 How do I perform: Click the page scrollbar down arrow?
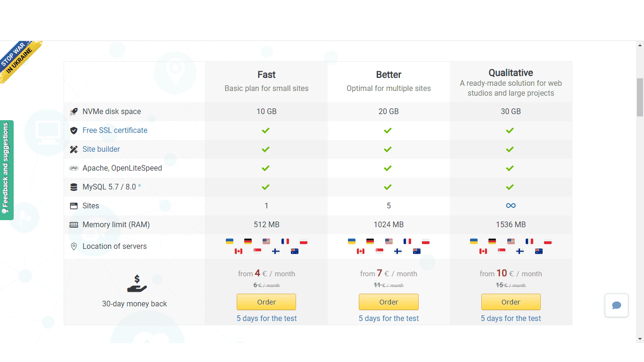point(640,339)
